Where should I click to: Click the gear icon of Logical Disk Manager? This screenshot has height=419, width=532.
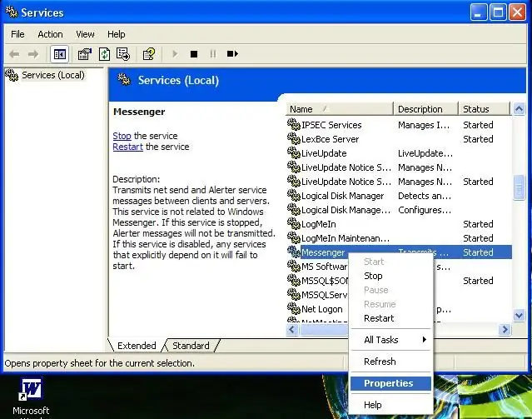[x=294, y=195]
